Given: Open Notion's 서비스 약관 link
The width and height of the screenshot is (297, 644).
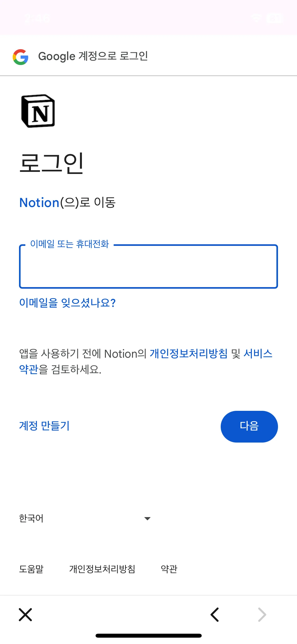Looking at the screenshot, I should (258, 354).
